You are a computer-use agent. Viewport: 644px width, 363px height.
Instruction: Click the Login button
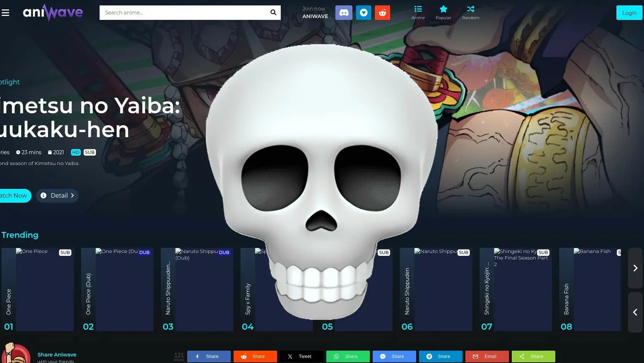point(629,13)
